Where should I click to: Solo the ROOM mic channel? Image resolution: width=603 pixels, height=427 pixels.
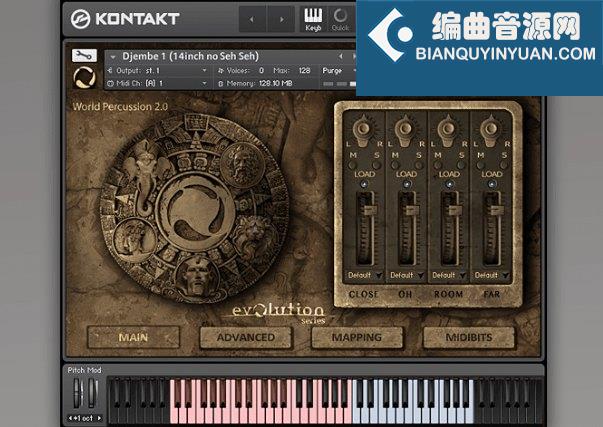461,165
